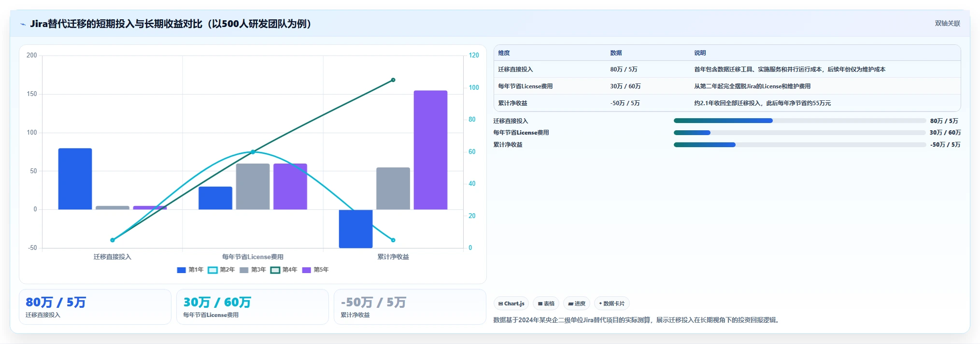
Task: Click the 累计净收益 progress bar
Action: [800, 145]
